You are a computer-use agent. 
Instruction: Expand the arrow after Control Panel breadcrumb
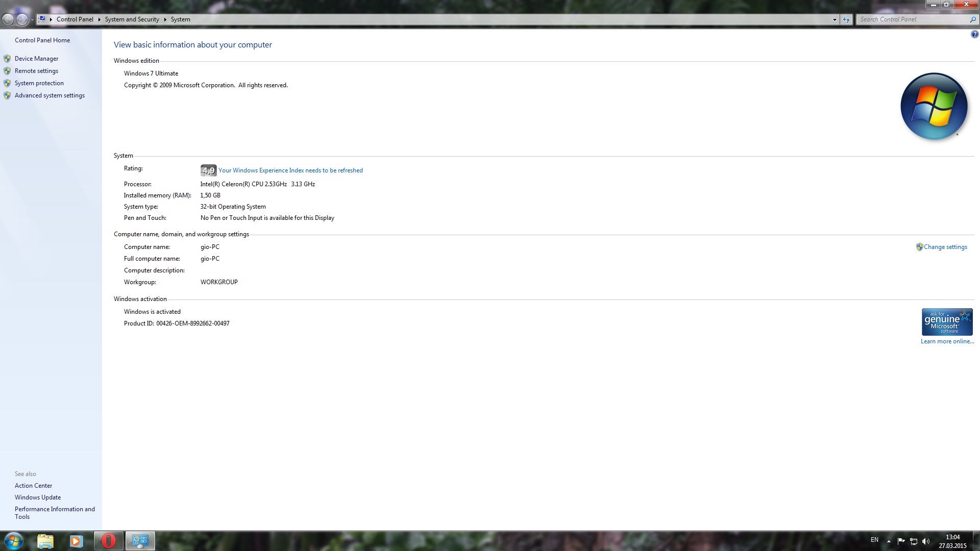tap(99, 19)
